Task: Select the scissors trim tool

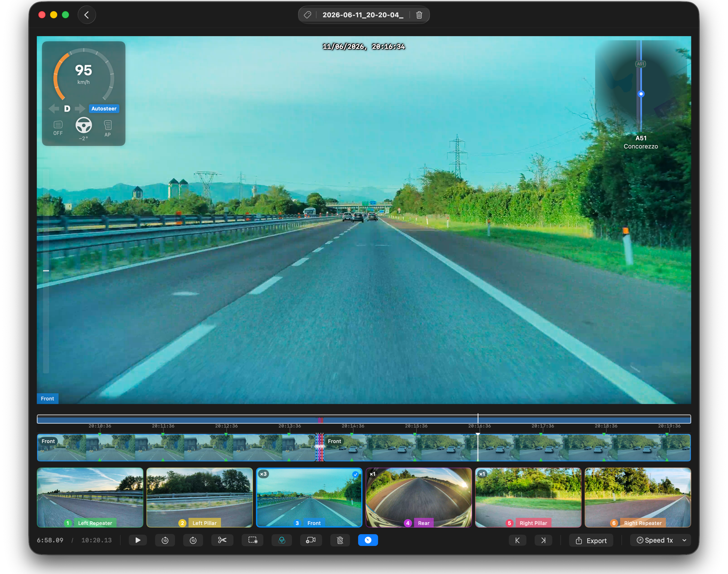Action: [222, 540]
